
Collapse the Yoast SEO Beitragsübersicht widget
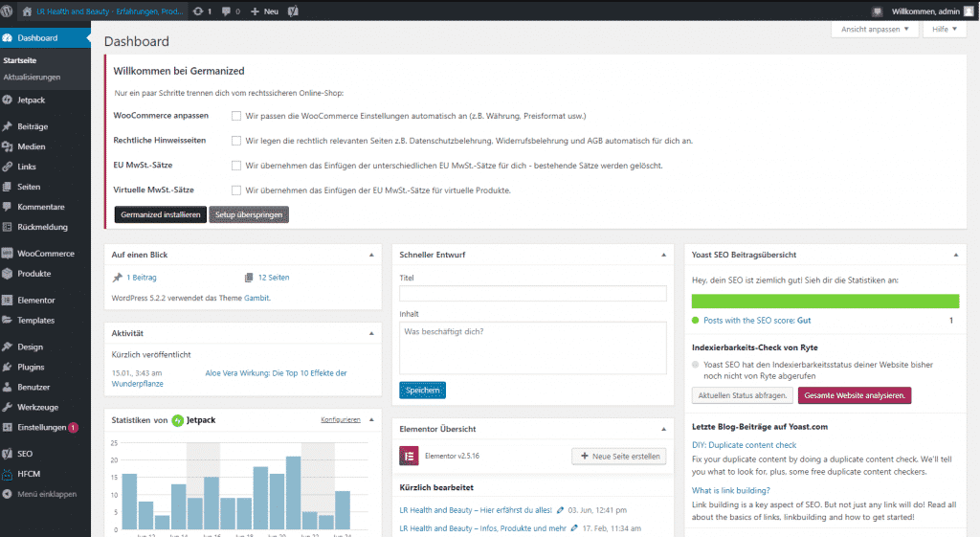[x=956, y=255]
